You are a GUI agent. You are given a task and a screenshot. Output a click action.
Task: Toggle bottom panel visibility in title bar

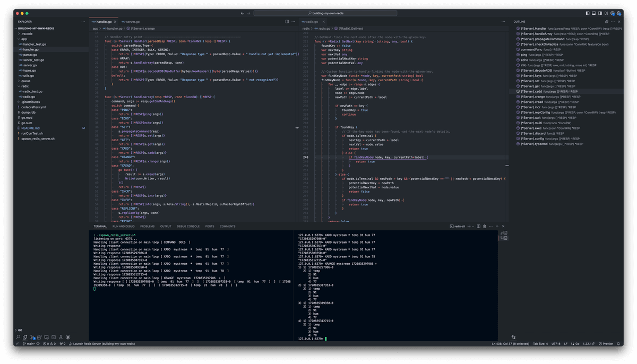(x=594, y=13)
